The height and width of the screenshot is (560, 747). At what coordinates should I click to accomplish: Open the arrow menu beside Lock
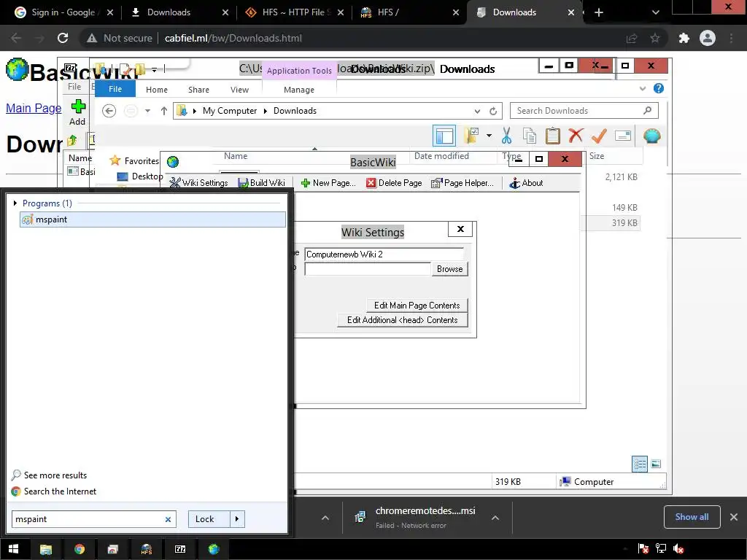(237, 519)
